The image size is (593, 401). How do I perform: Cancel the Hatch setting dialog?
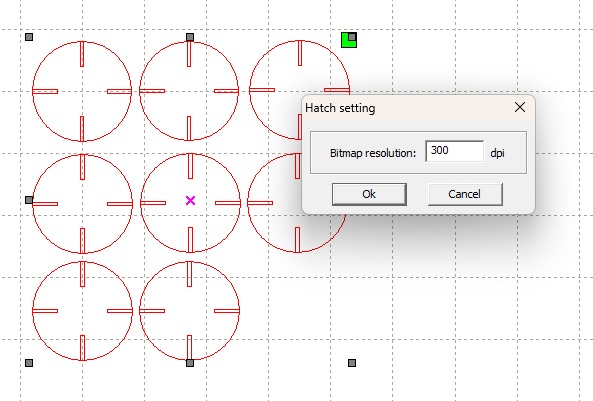465,194
